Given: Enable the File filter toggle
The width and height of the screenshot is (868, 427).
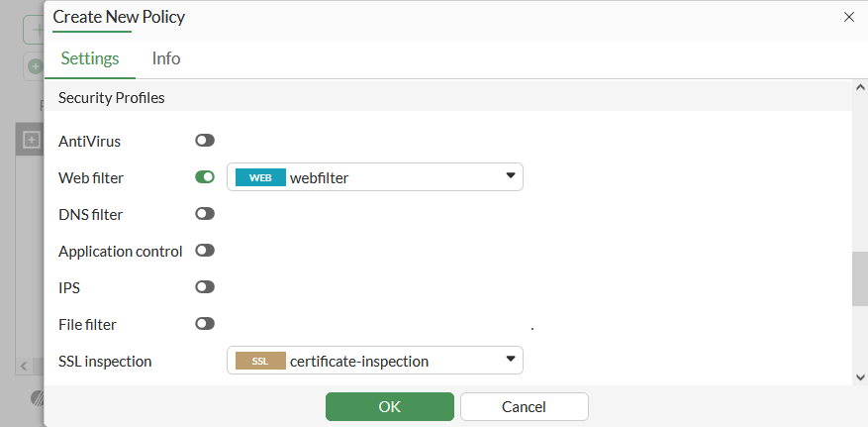Looking at the screenshot, I should click(205, 324).
